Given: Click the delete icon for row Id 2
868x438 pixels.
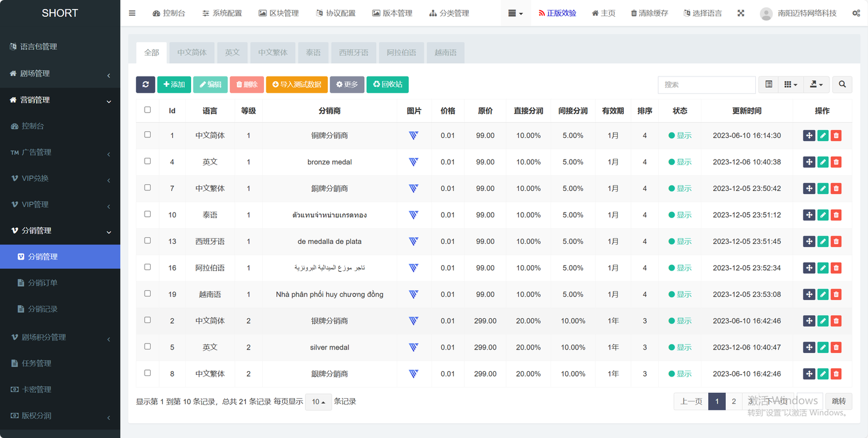Looking at the screenshot, I should 836,321.
